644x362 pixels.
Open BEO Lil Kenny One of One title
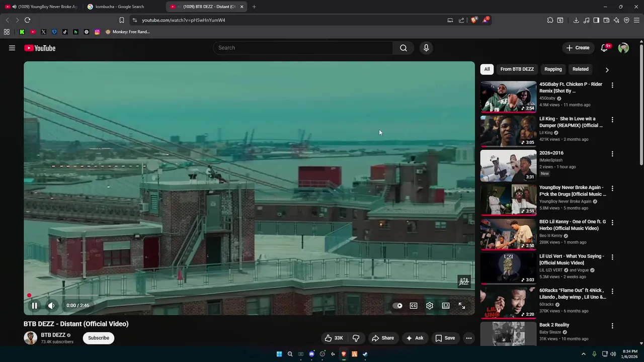tap(573, 225)
